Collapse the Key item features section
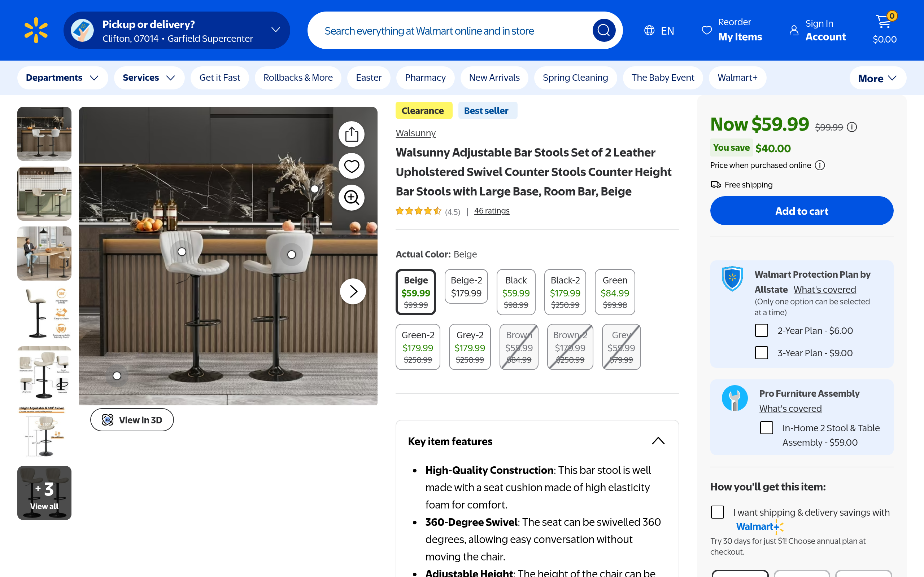Screen dimensions: 924x577 [x=658, y=441]
